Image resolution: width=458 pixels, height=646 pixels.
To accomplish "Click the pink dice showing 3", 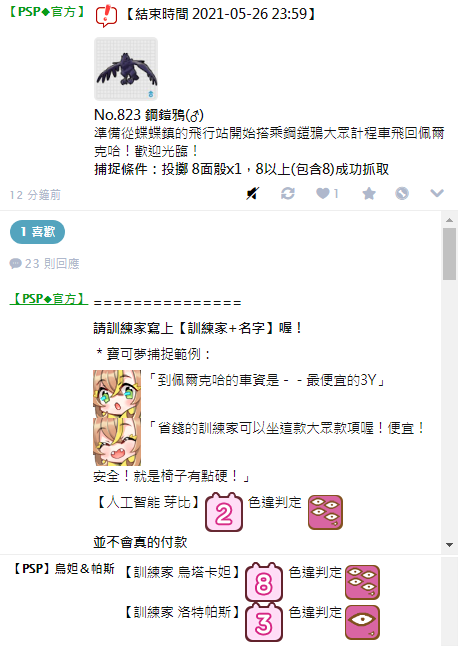I will tap(264, 622).
